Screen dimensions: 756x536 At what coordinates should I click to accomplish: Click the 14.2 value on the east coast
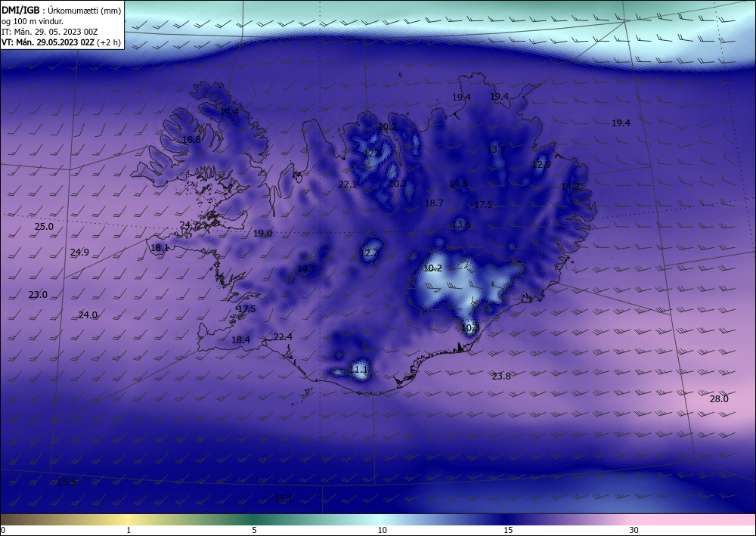pyautogui.click(x=570, y=187)
